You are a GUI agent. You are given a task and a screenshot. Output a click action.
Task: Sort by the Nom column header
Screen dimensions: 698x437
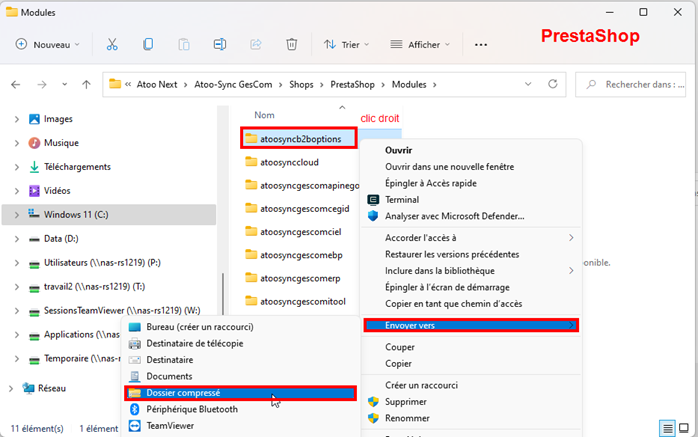tap(264, 115)
